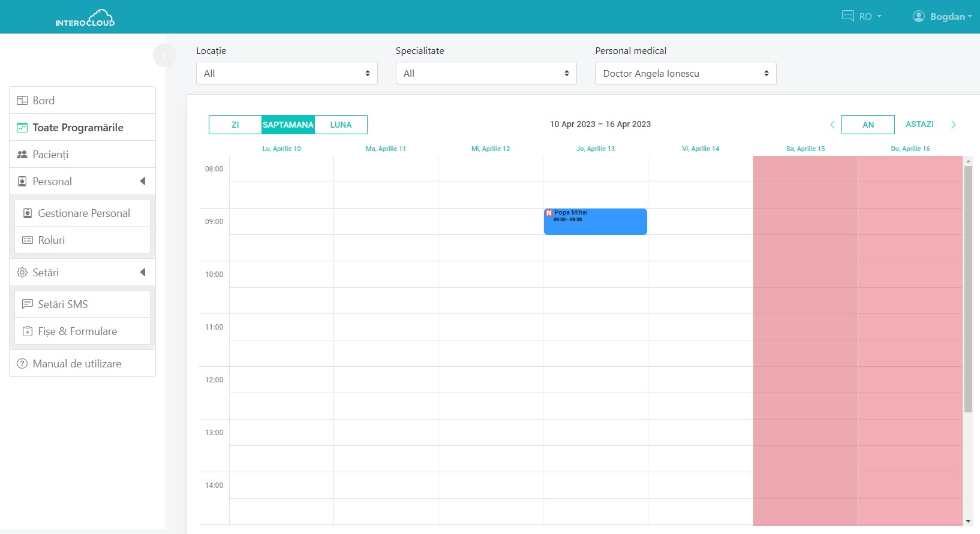Click the ASTAZI button
Viewport: 980px width, 534px height.
[x=919, y=124]
